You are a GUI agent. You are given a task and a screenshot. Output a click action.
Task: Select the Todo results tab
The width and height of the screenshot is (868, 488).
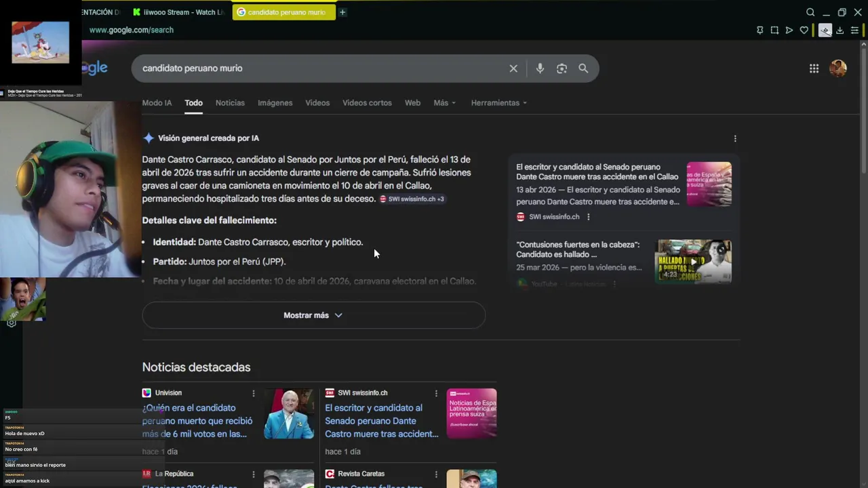pos(193,103)
